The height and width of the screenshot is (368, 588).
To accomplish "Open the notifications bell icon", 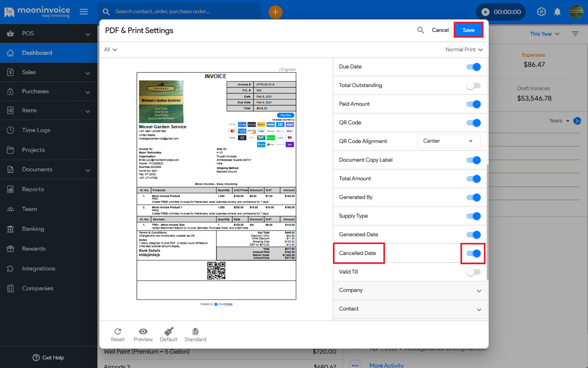I will click(557, 12).
